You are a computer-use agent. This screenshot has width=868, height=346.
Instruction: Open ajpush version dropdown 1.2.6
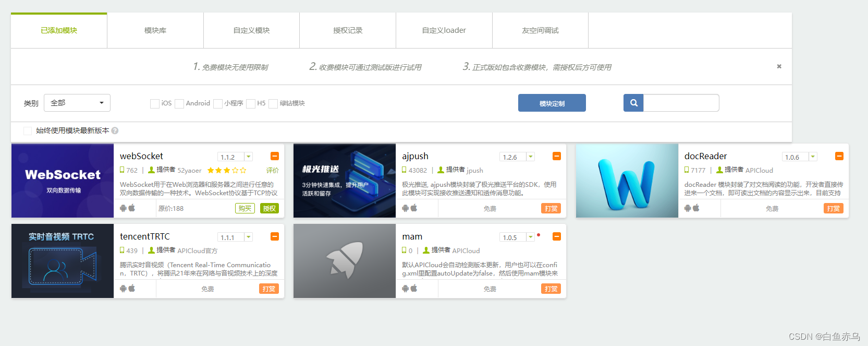(517, 157)
